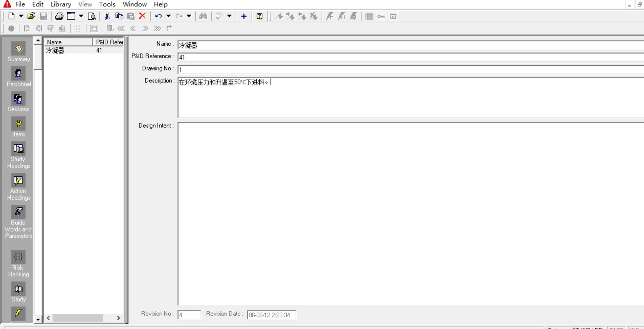The height and width of the screenshot is (329, 644).
Task: Create a new file with the New icon
Action: (11, 16)
